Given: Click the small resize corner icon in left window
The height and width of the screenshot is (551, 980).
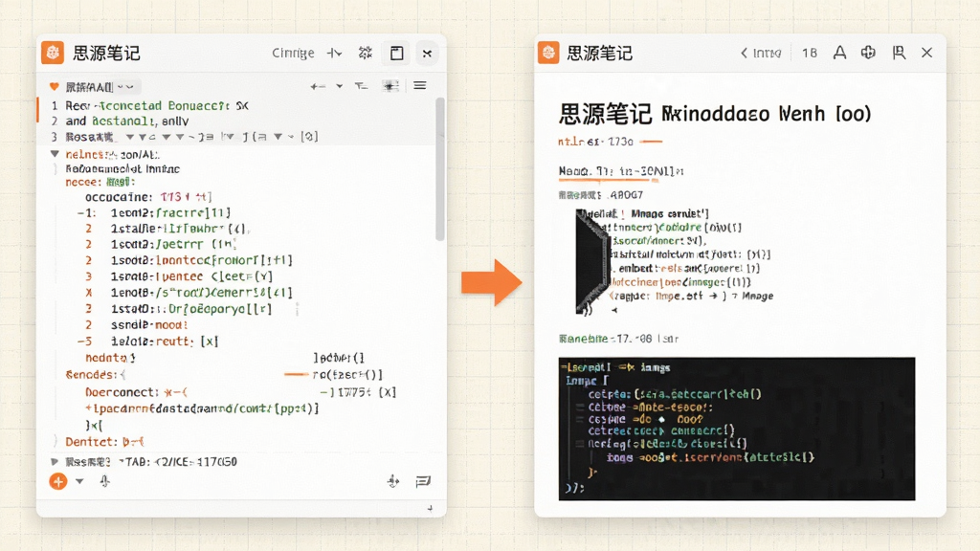Looking at the screenshot, I should pos(430,509).
